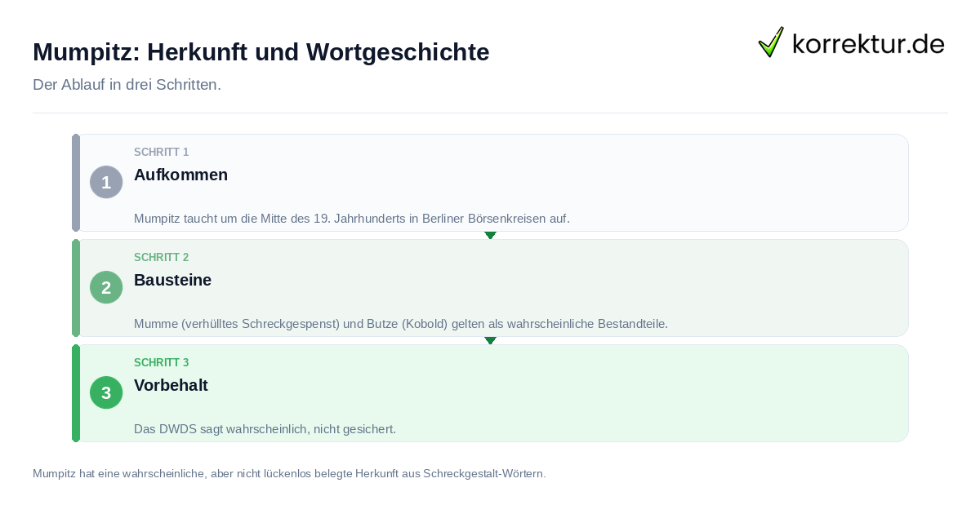The image size is (980, 514).
Task: Click the korrektur.de logo
Action: [x=851, y=42]
